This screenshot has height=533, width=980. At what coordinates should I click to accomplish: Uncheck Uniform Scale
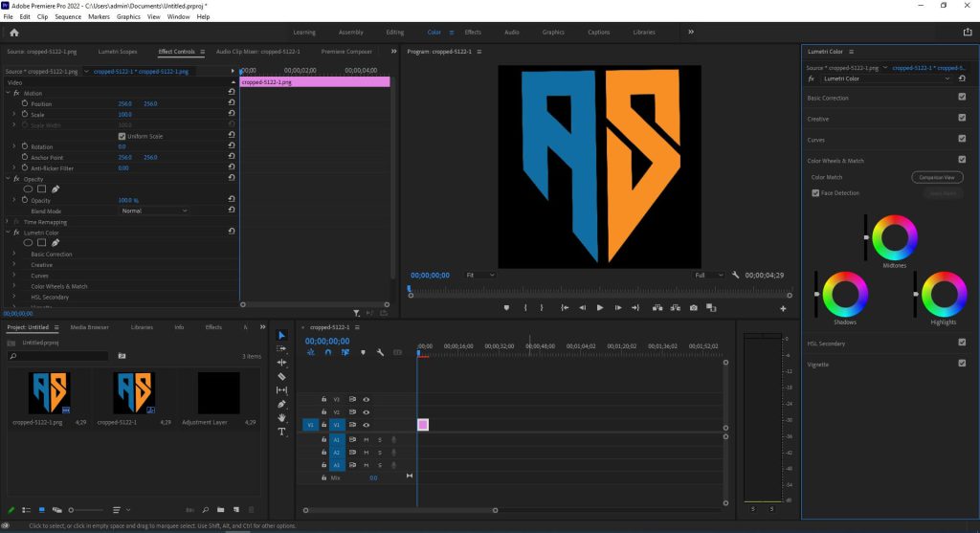pyautogui.click(x=122, y=136)
